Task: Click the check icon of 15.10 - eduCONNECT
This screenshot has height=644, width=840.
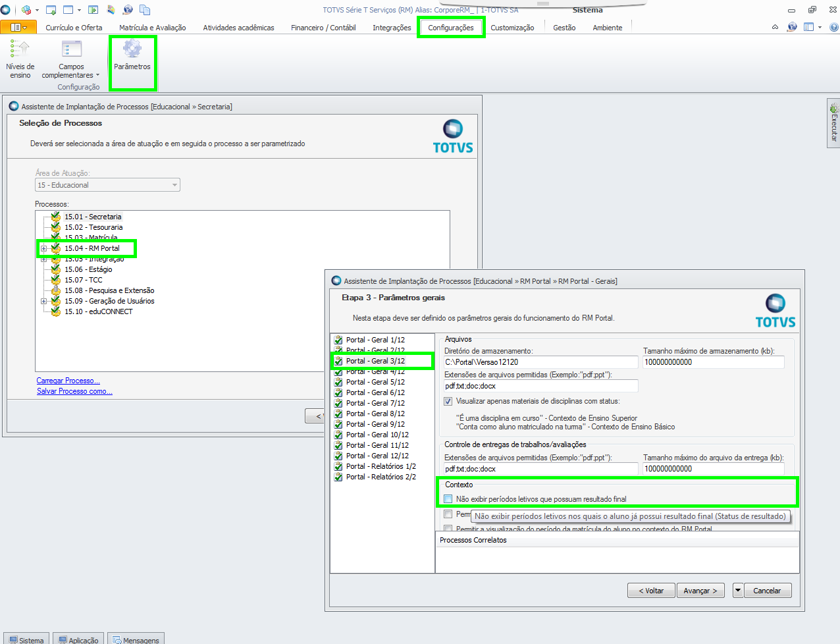Action: coord(56,311)
